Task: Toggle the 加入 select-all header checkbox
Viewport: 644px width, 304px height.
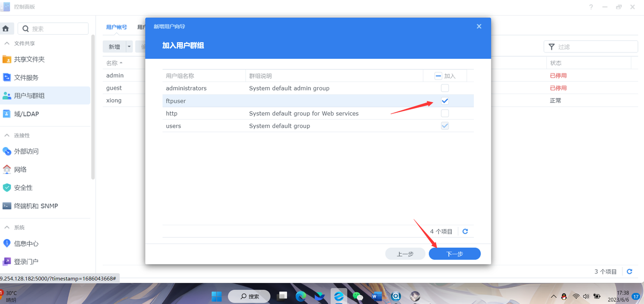Action: pyautogui.click(x=438, y=76)
